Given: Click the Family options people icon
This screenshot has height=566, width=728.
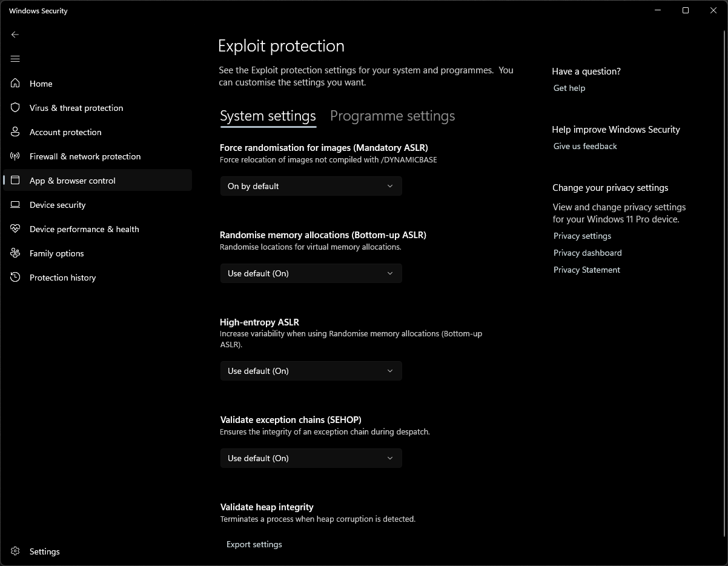Looking at the screenshot, I should [16, 253].
